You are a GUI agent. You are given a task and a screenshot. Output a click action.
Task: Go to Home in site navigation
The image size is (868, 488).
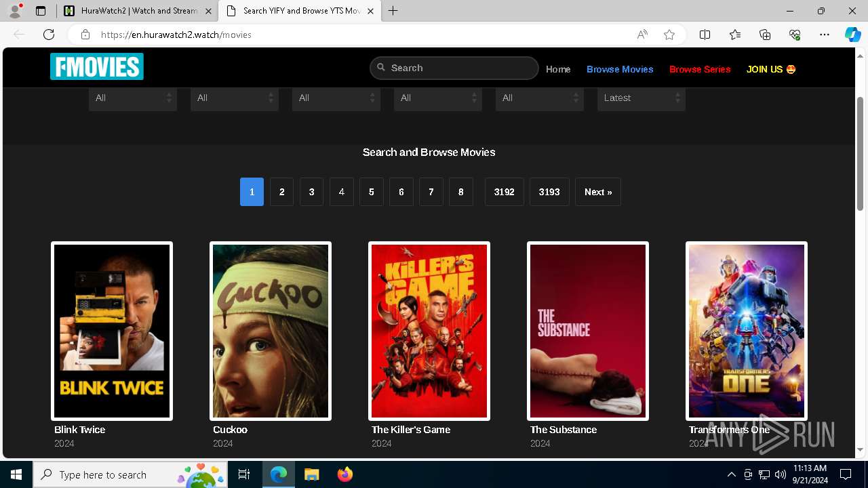pos(558,69)
